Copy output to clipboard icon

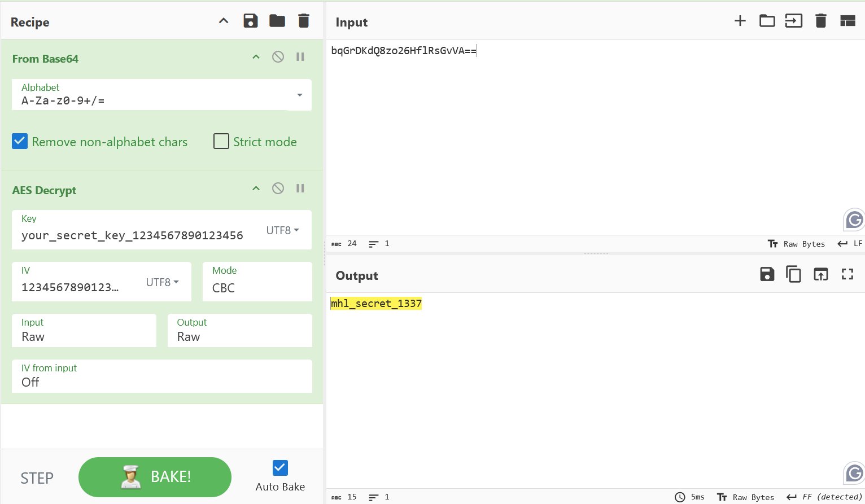tap(793, 274)
